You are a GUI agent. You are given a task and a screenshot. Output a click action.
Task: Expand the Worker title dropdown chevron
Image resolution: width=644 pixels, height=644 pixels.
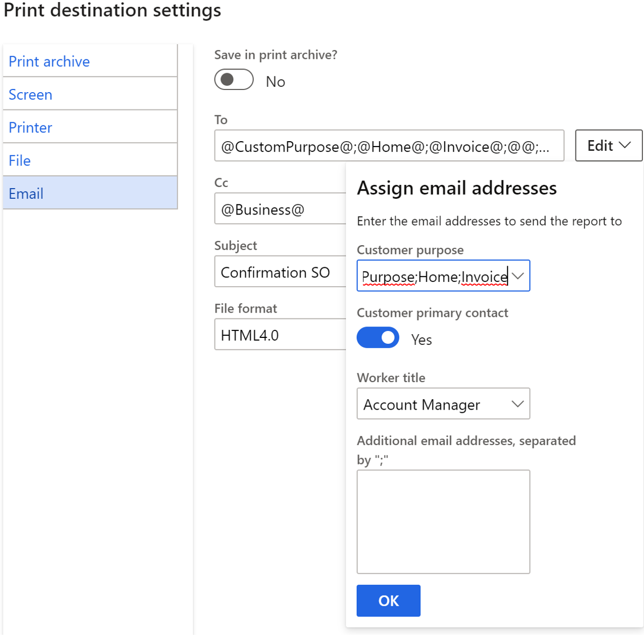click(517, 404)
